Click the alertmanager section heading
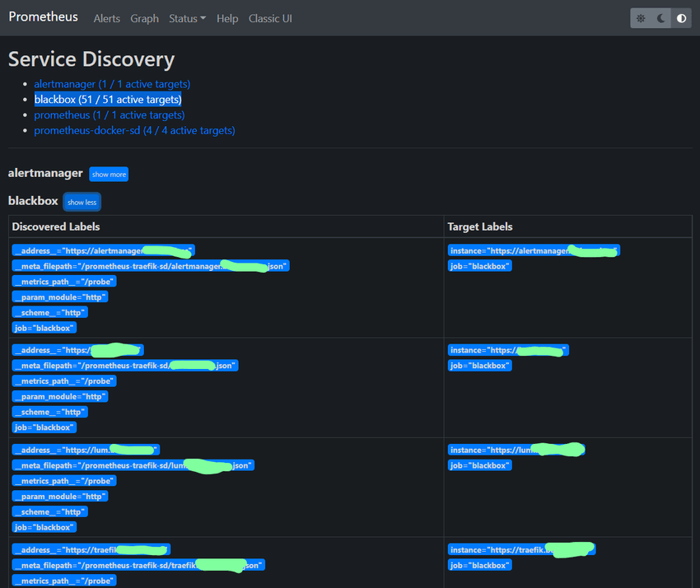This screenshot has width=700, height=588. (x=45, y=173)
